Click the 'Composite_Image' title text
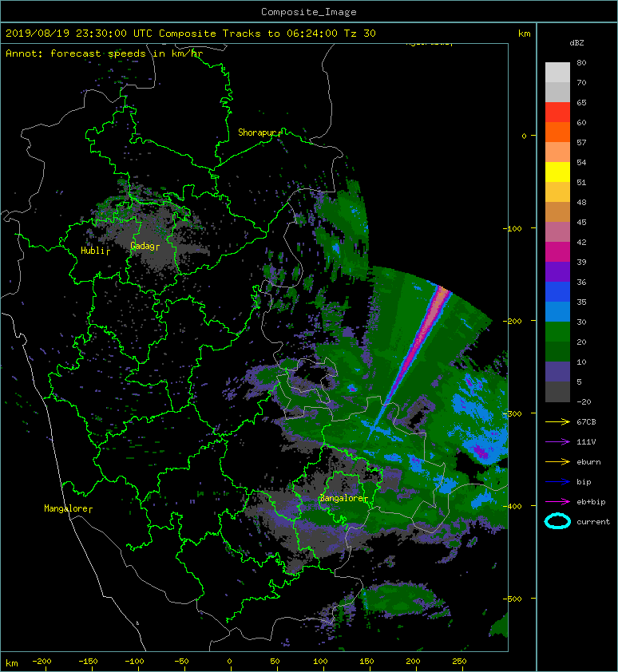 [x=309, y=12]
